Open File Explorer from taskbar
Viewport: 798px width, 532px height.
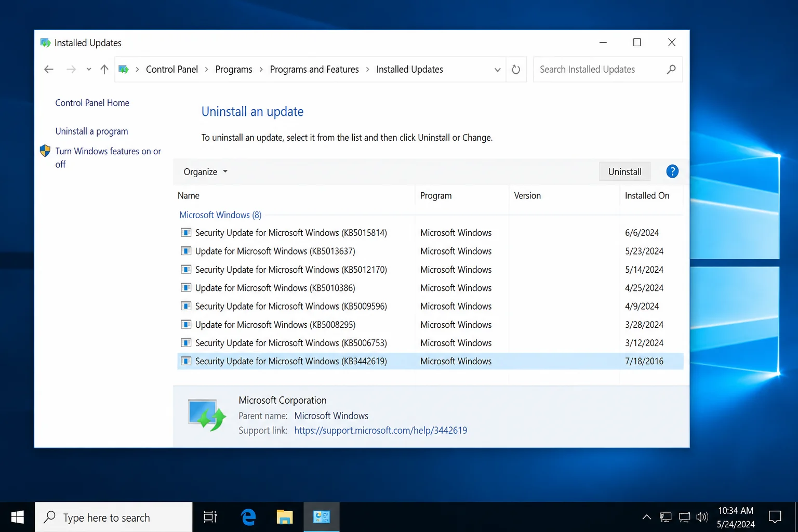click(x=285, y=517)
